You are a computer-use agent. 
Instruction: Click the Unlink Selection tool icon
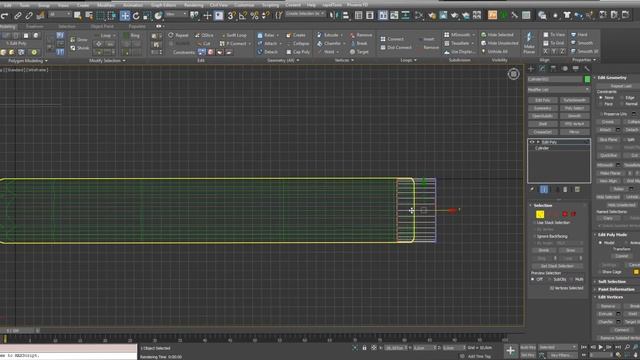click(29, 16)
